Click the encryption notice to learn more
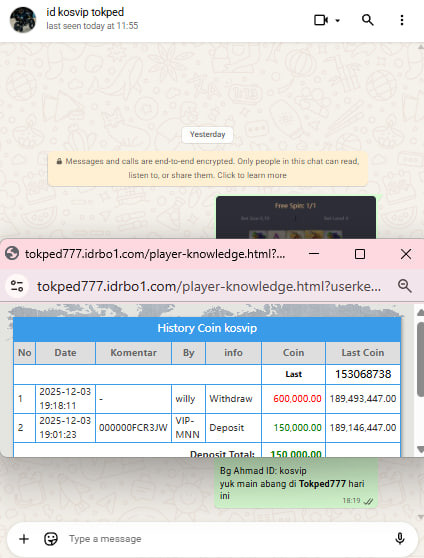The width and height of the screenshot is (424, 558). (x=208, y=168)
